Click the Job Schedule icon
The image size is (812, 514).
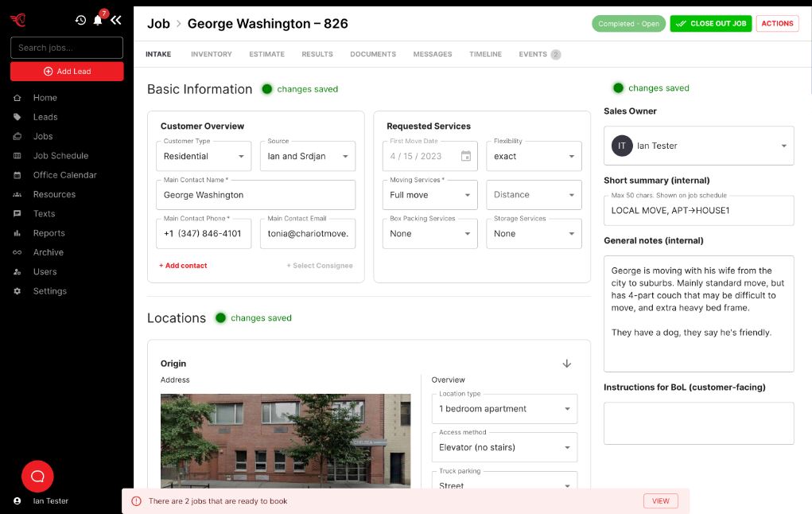coord(17,155)
